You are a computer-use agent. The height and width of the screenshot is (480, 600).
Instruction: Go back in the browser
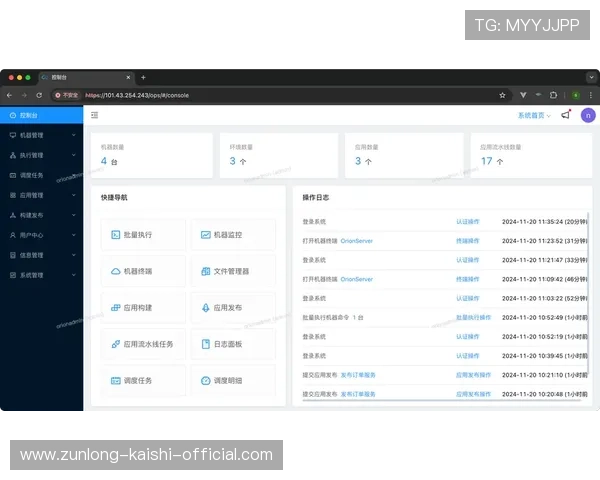point(9,95)
